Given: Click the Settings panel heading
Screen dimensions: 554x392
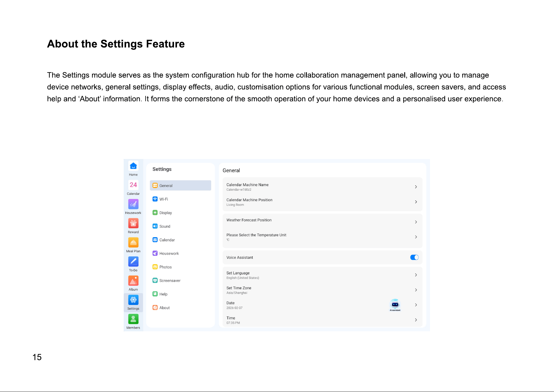Looking at the screenshot, I should (162, 169).
